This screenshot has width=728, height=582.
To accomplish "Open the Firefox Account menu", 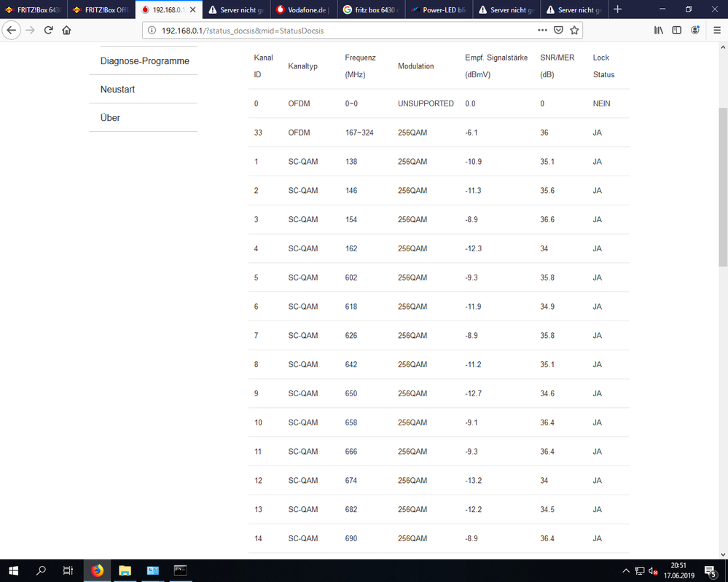I will (x=696, y=31).
